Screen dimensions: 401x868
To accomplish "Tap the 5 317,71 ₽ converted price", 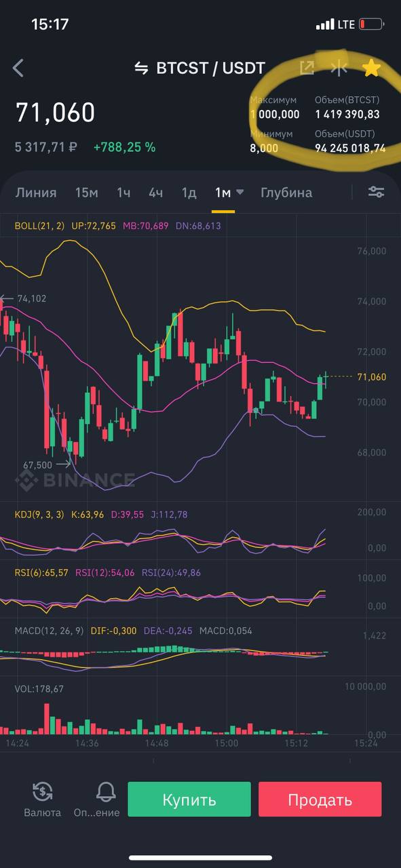I will pyautogui.click(x=46, y=146).
